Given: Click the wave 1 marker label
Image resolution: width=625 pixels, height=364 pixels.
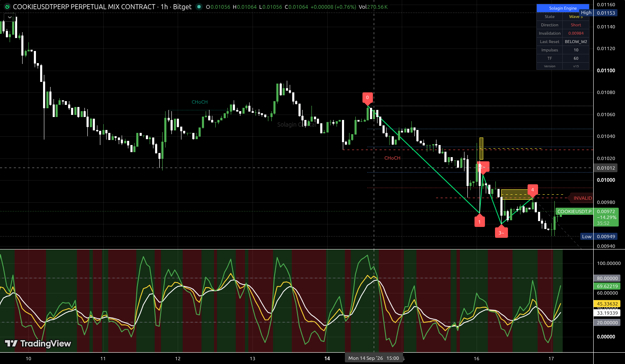Looking at the screenshot, I should pos(480,222).
